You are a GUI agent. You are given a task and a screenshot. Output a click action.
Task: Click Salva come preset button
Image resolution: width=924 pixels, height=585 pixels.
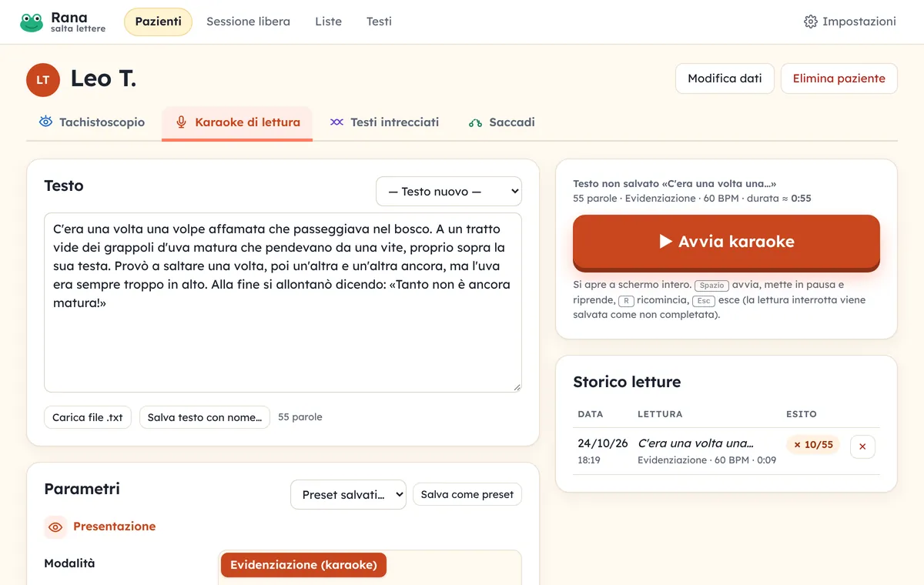click(467, 494)
